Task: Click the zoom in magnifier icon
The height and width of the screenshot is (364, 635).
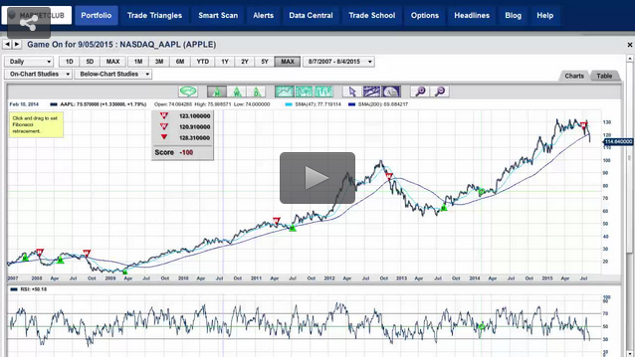Action: [420, 91]
